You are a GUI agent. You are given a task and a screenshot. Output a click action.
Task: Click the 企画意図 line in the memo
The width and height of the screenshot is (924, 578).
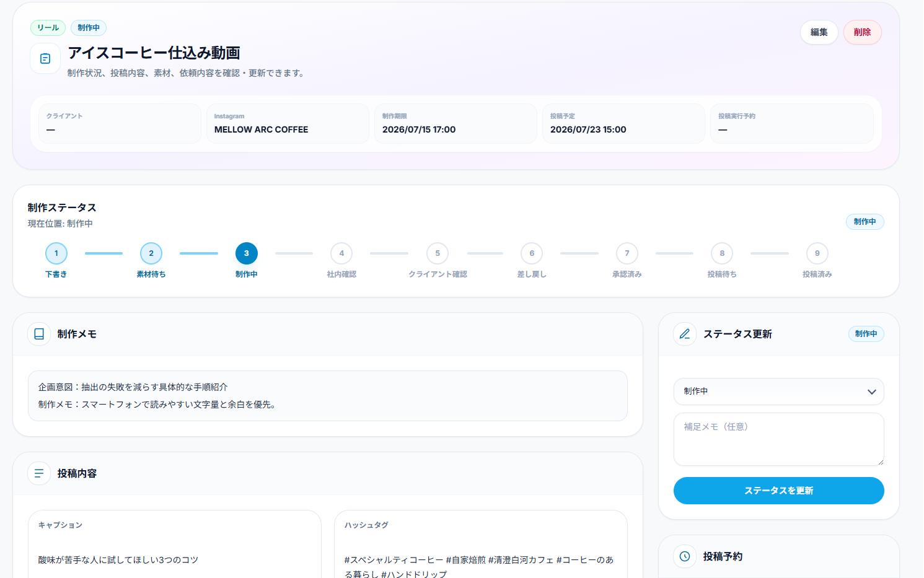pyautogui.click(x=133, y=387)
